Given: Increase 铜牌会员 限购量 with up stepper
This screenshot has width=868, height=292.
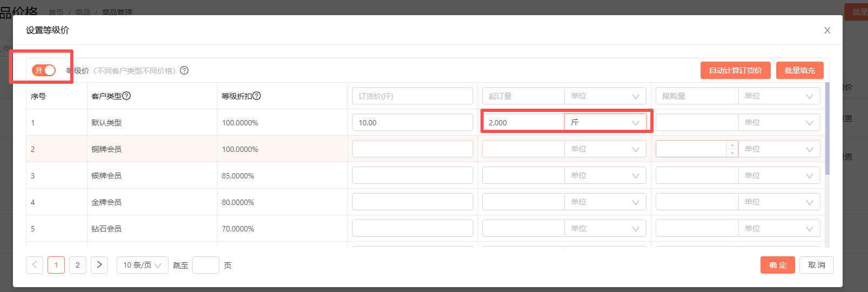Looking at the screenshot, I should tap(732, 144).
